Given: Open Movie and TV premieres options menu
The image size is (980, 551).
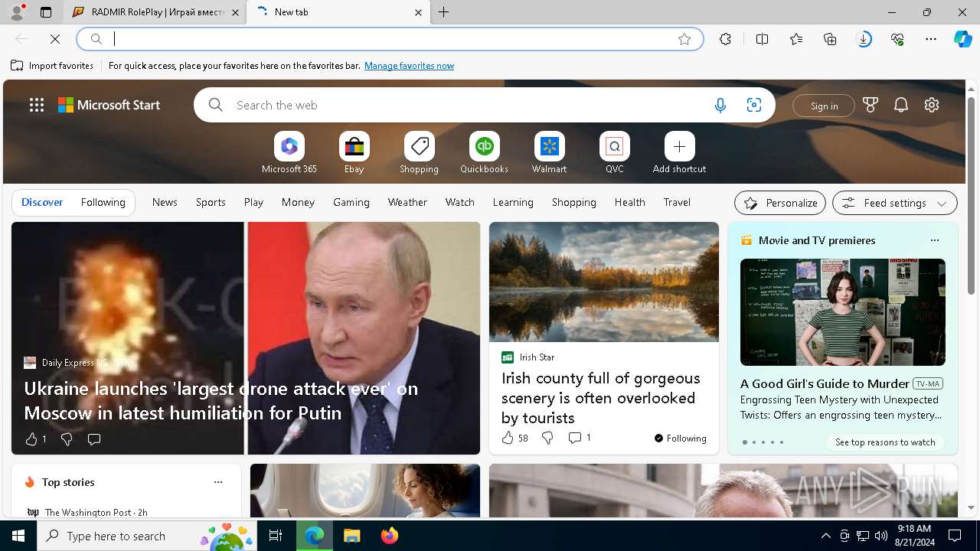Looking at the screenshot, I should (x=934, y=240).
